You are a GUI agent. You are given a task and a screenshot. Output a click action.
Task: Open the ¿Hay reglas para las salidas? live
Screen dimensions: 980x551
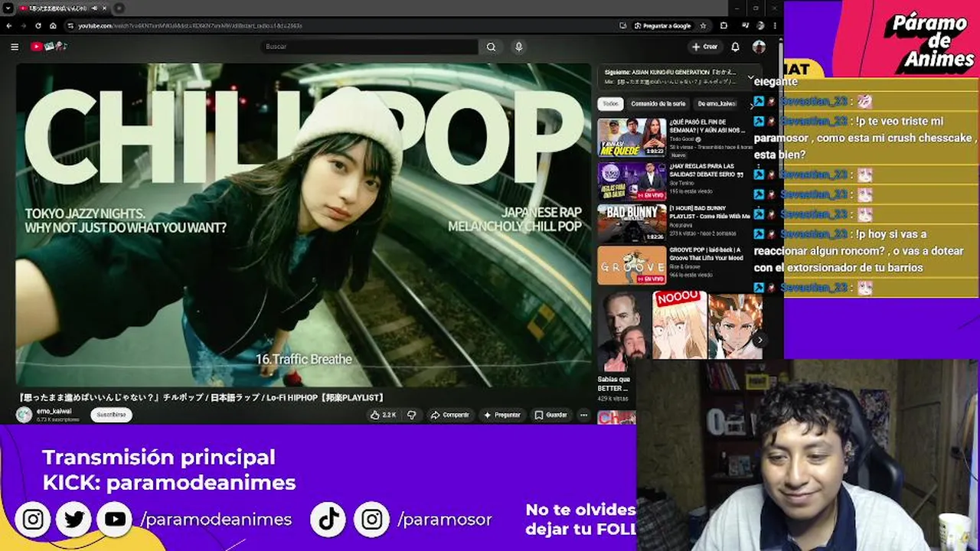pos(632,181)
